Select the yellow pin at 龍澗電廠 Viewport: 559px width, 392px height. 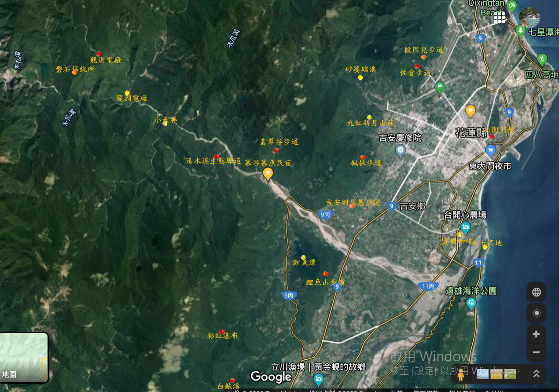point(127,93)
